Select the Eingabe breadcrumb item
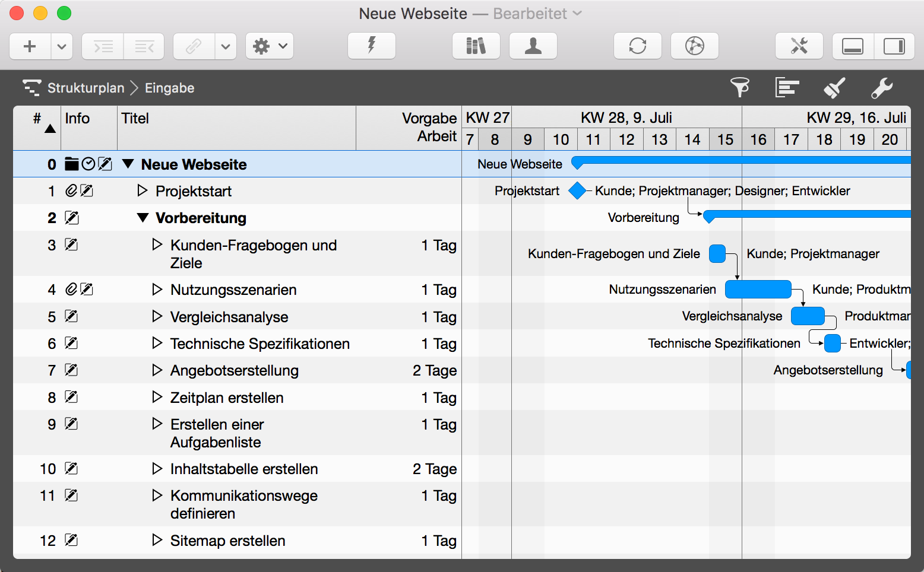Screen dimensions: 924x572 (x=169, y=88)
